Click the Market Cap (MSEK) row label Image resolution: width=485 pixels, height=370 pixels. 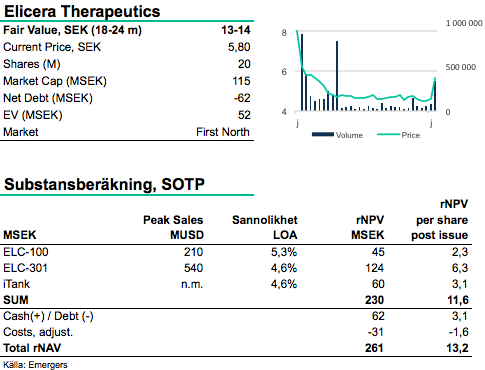(55, 81)
